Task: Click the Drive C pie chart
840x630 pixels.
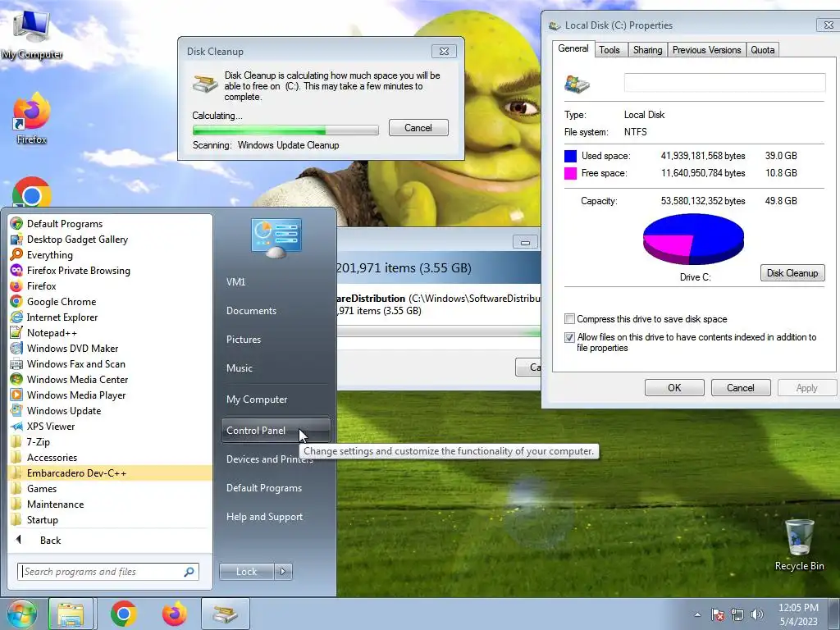Action: (693, 239)
